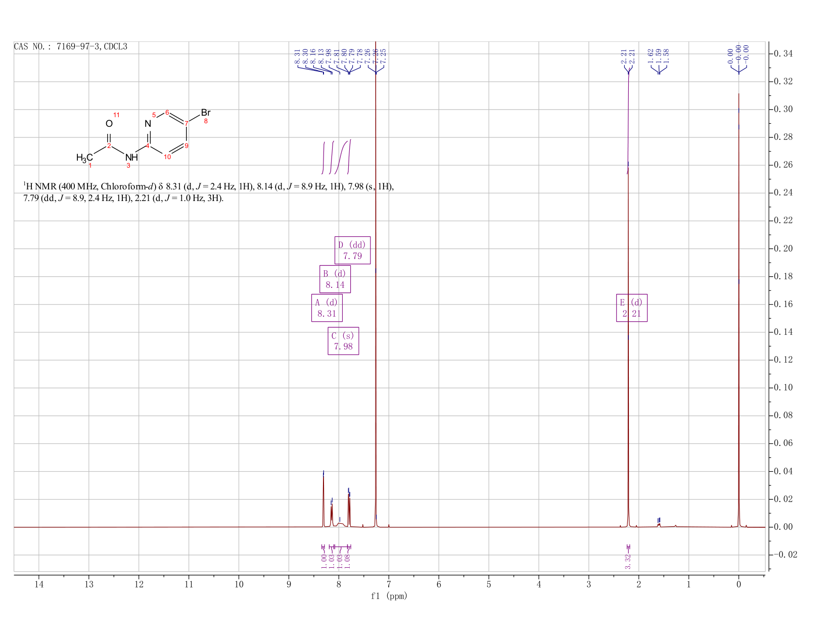Click the f1 (ppm) axis label
Screen dimensions: 834x644
pyautogui.click(x=389, y=596)
